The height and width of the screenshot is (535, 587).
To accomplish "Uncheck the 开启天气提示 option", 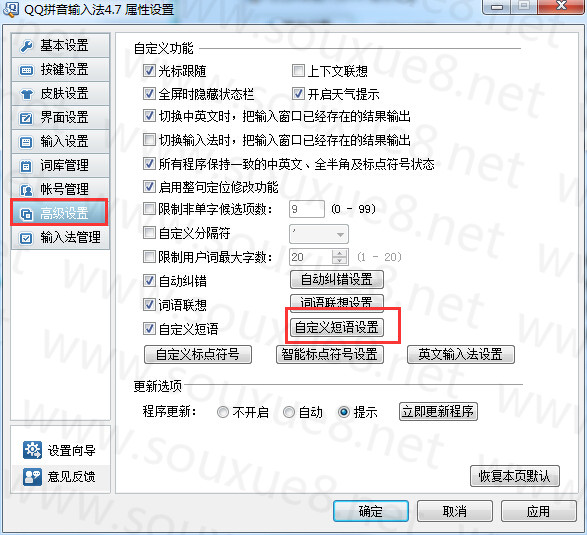I will 298,94.
